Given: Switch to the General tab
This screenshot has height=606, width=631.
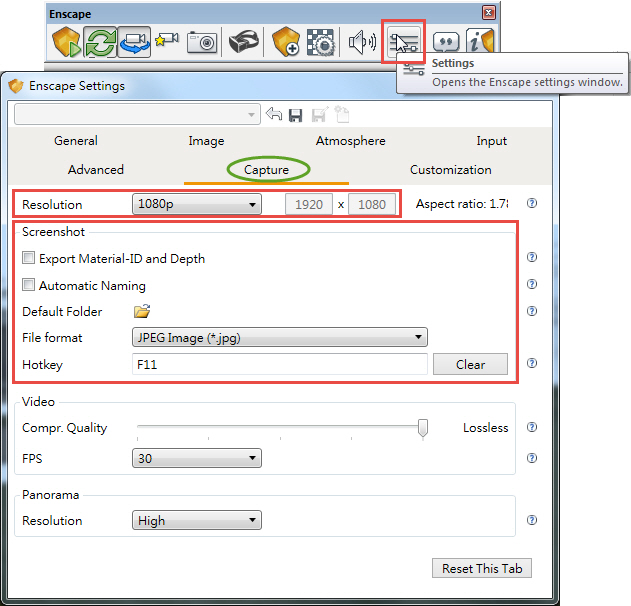Looking at the screenshot, I should pyautogui.click(x=76, y=141).
